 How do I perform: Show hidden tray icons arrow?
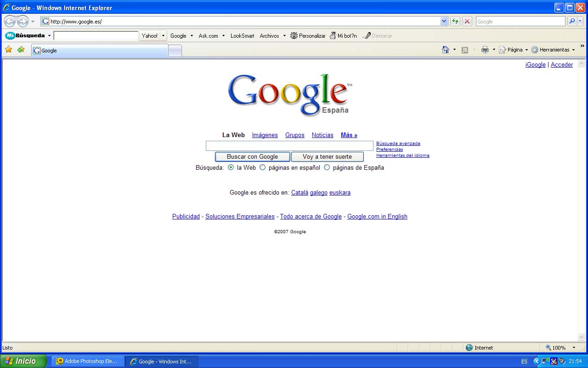click(x=537, y=361)
